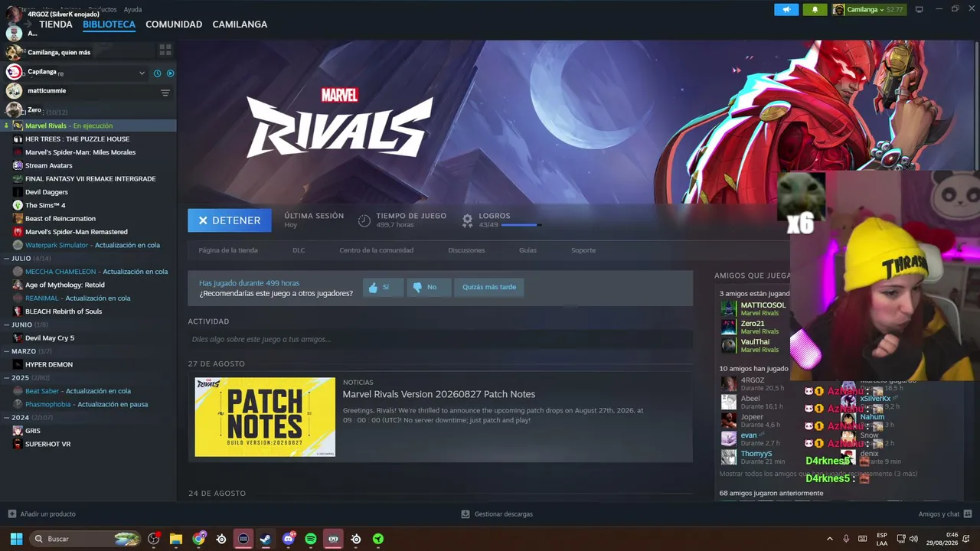Focus the activity post text field

440,339
